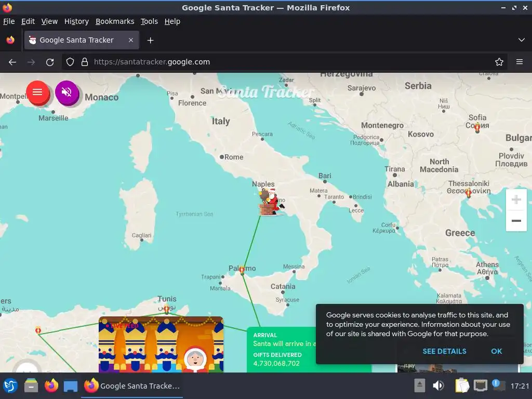Screen dimensions: 532x399
Task: Toggle the purple mute sound button
Action: [x=67, y=92]
